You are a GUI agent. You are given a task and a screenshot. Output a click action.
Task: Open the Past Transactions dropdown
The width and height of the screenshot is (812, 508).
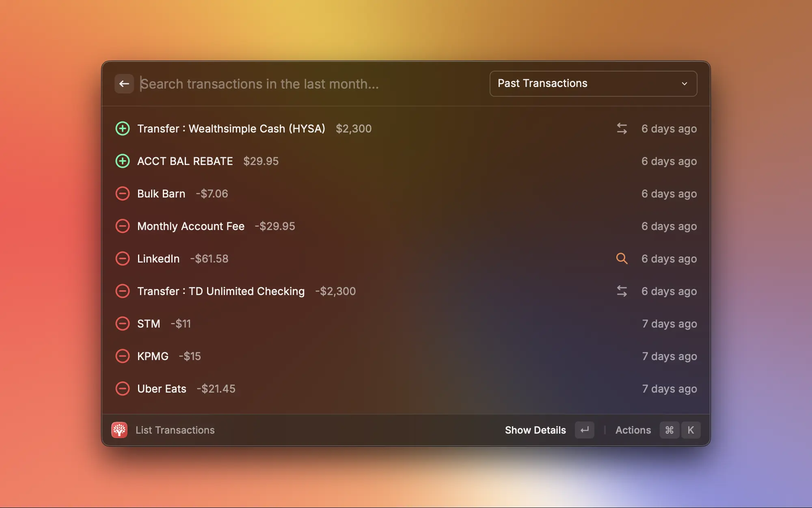click(x=593, y=84)
